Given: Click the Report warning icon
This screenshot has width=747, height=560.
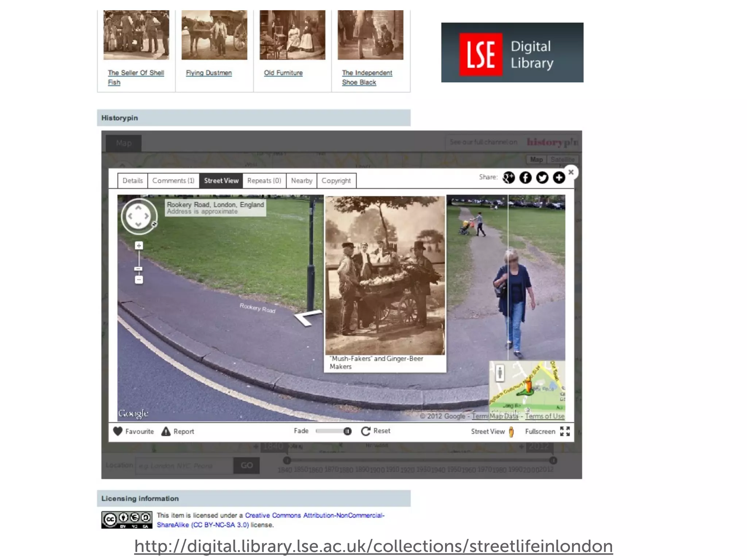Looking at the screenshot, I should click(166, 431).
